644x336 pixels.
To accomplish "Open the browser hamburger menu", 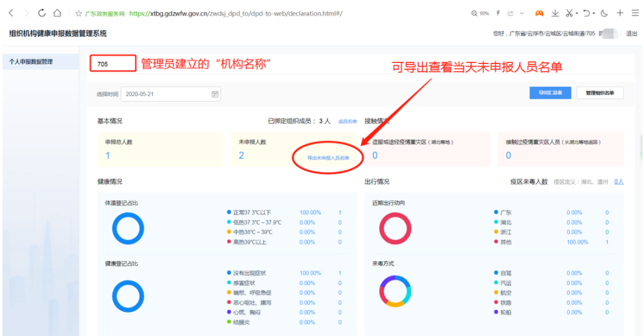I will [x=635, y=13].
